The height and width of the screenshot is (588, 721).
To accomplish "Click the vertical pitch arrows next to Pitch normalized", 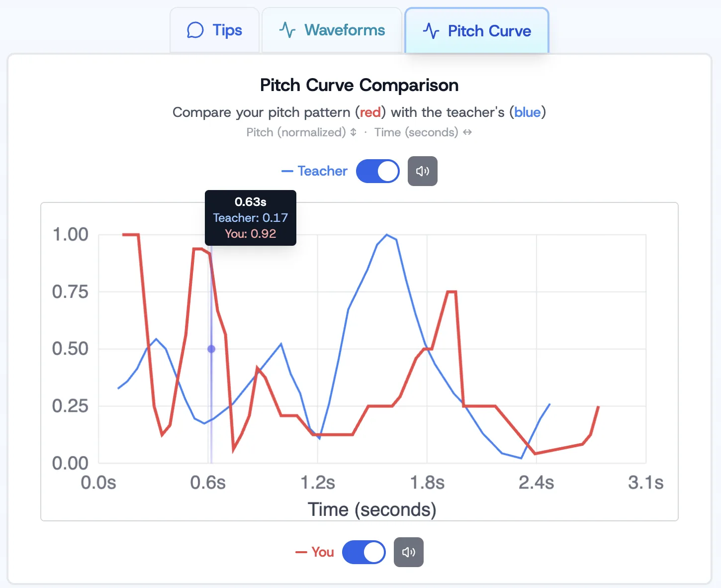I will (x=353, y=132).
